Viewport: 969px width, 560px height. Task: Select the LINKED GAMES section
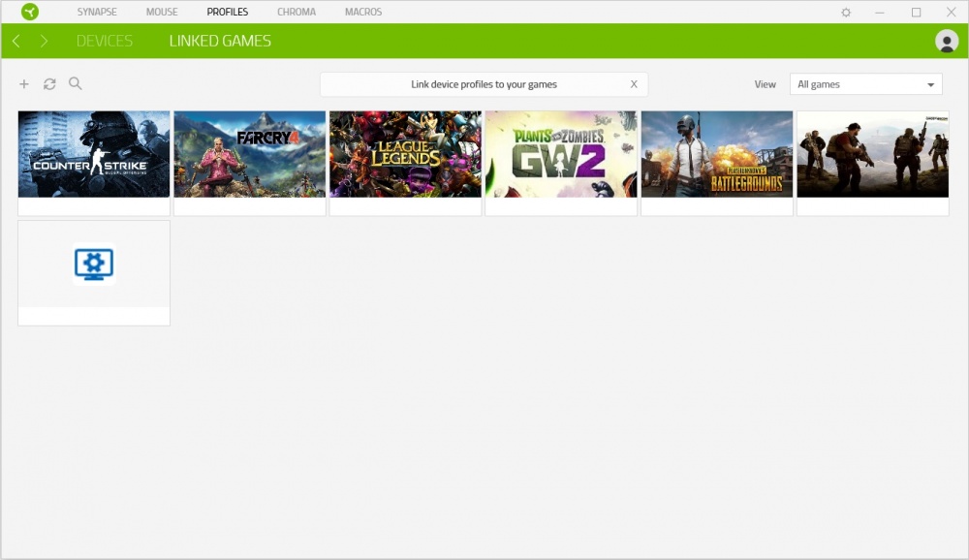(220, 41)
